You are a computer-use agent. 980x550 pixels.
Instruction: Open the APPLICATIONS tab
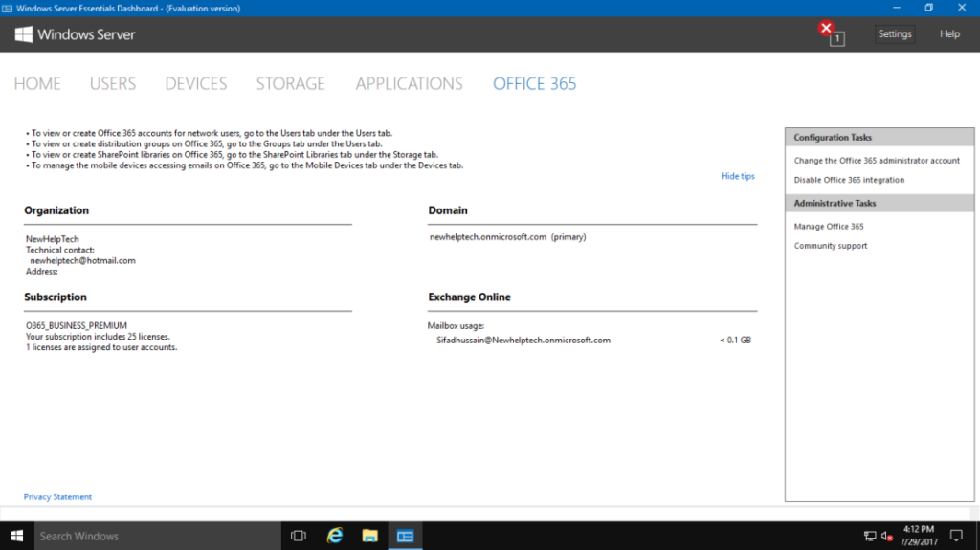point(410,84)
